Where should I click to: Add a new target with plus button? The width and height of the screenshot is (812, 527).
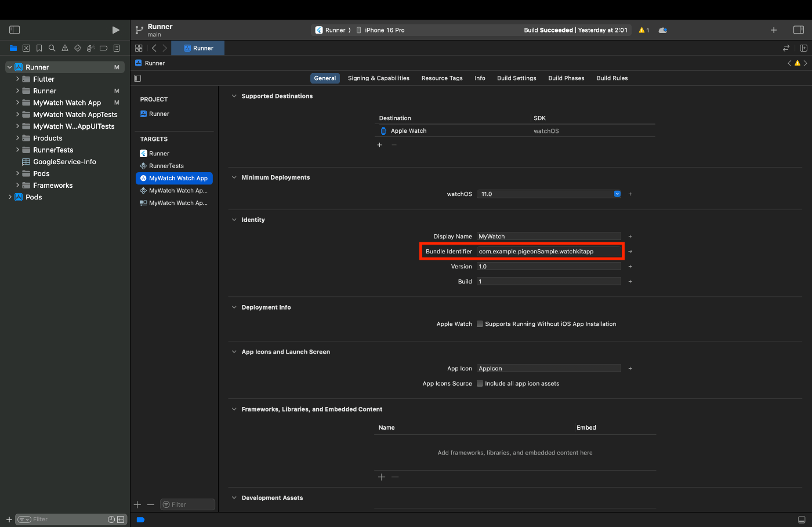[137, 504]
